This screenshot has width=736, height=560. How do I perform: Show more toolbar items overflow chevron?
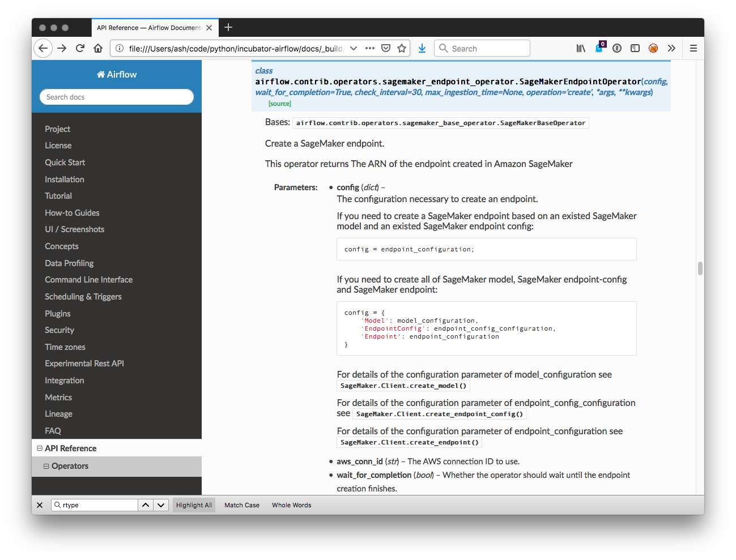[x=671, y=48]
